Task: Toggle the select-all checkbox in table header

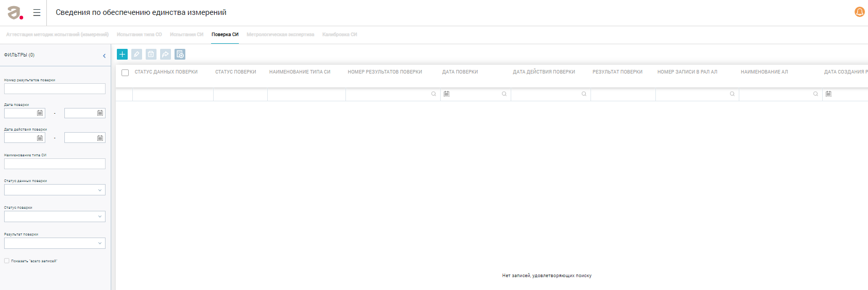Action: [x=125, y=72]
